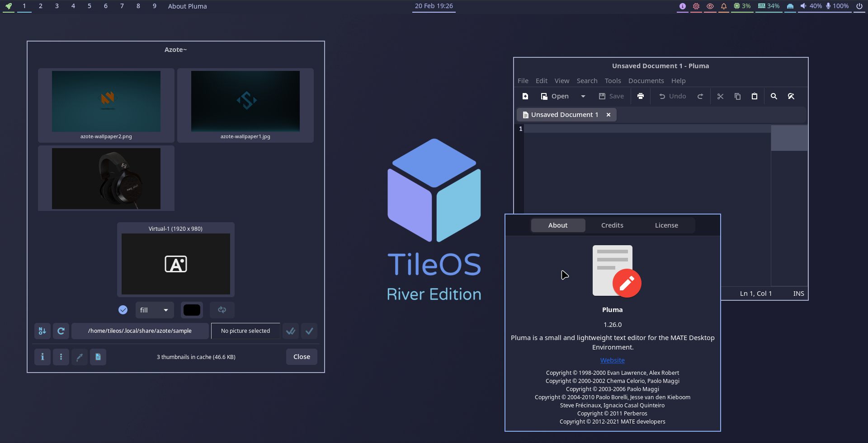
Task: Switch to workspace 9
Action: click(x=155, y=6)
